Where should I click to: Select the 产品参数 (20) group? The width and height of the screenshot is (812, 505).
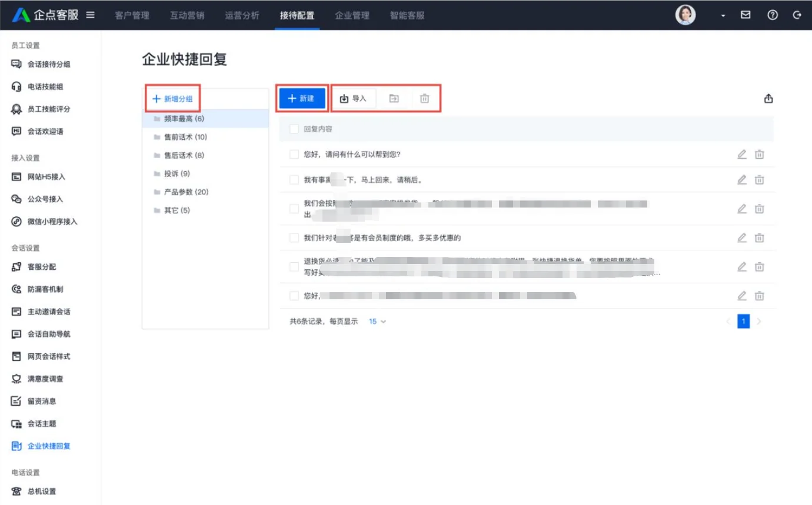click(205, 192)
